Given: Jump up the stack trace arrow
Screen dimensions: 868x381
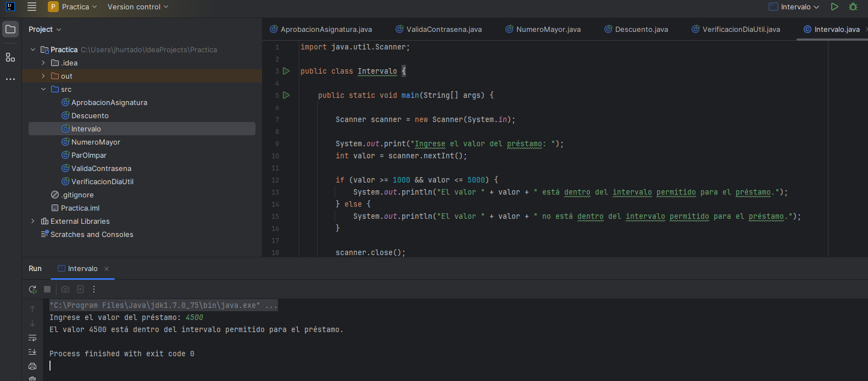Looking at the screenshot, I should (32, 309).
